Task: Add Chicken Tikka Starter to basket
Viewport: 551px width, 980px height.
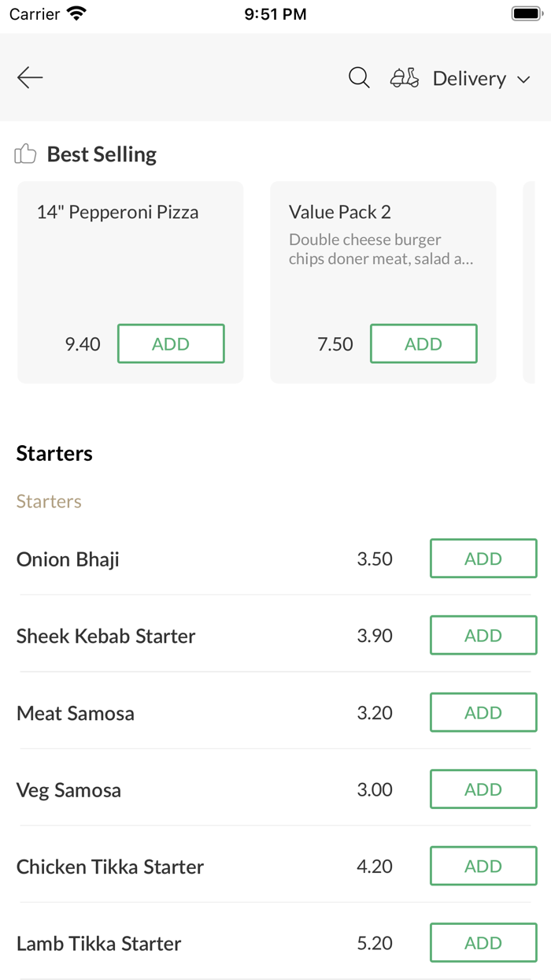Action: (483, 867)
